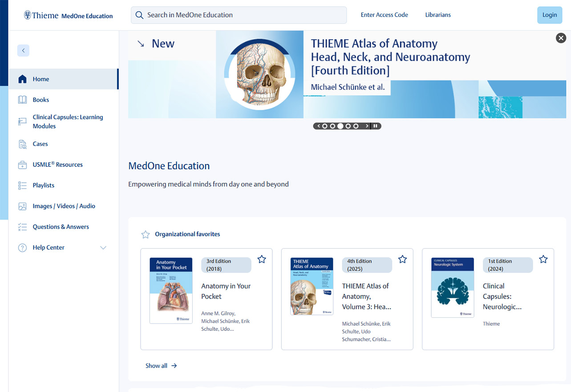This screenshot has height=392, width=571.
Task: Collapse the left sidebar with arrow button
Action: (x=23, y=51)
